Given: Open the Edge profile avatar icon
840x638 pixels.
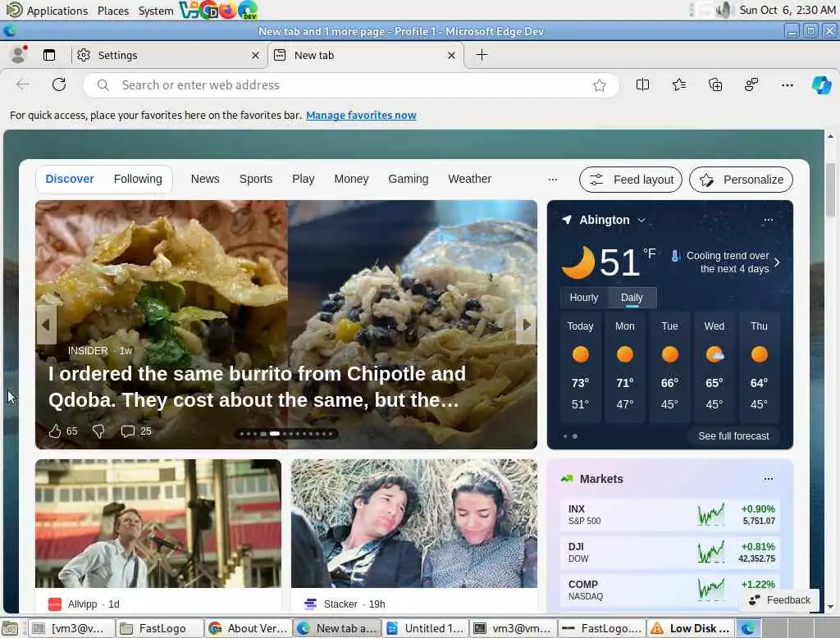Looking at the screenshot, I should pos(19,55).
